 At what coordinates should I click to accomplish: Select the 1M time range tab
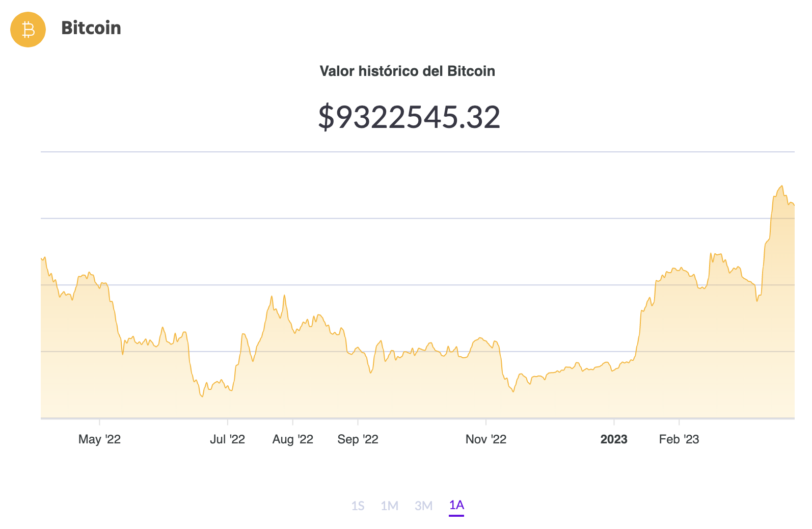[x=389, y=506]
